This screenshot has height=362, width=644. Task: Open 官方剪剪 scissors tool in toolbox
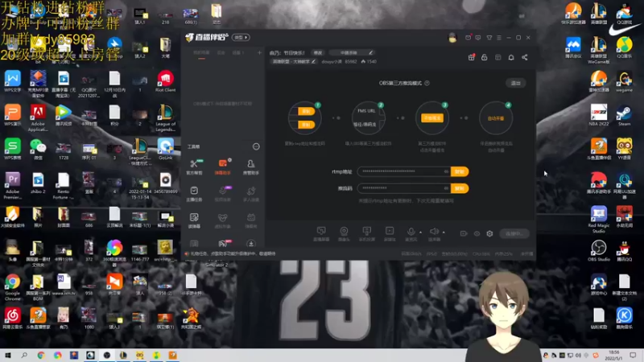click(x=194, y=167)
